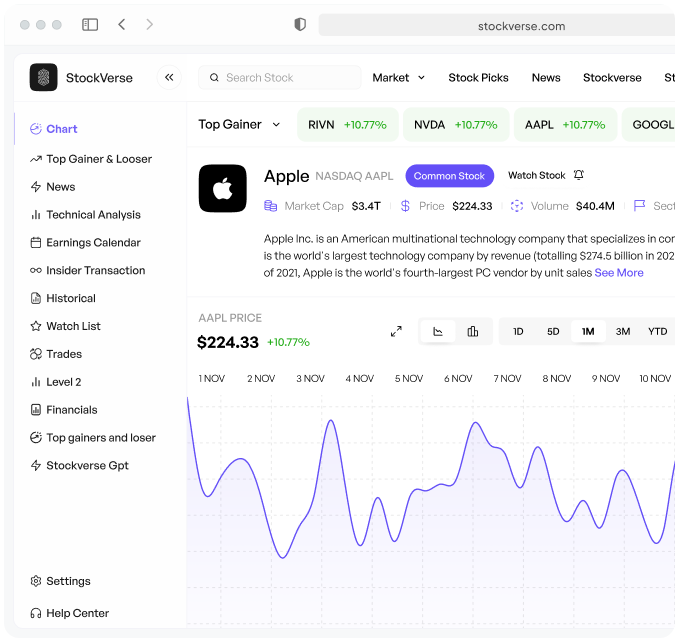Switch to candlestick chart view
The width and height of the screenshot is (675, 642).
coord(473,331)
